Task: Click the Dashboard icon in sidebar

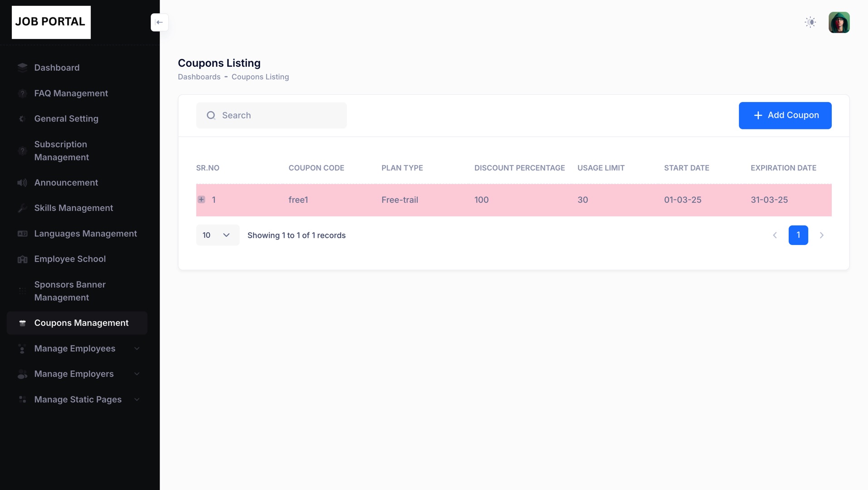Action: coord(22,68)
